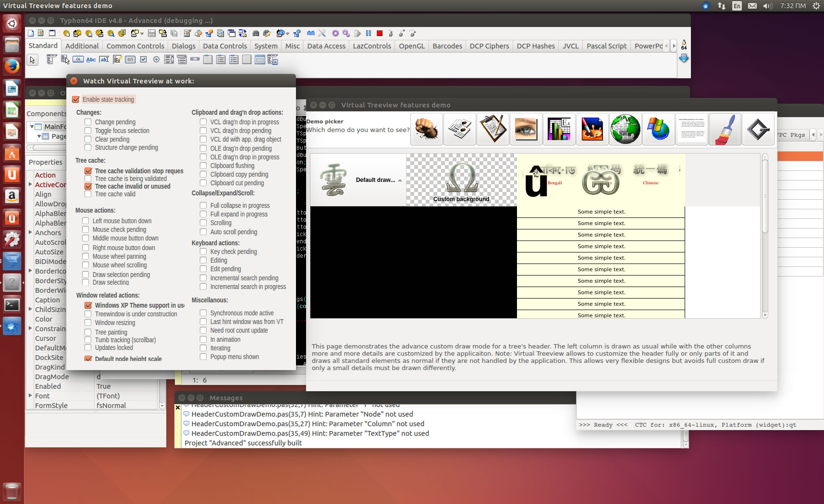Image resolution: width=824 pixels, height=504 pixels.
Task: Select the Windows flag globe demo icon
Action: pyautogui.click(x=659, y=129)
